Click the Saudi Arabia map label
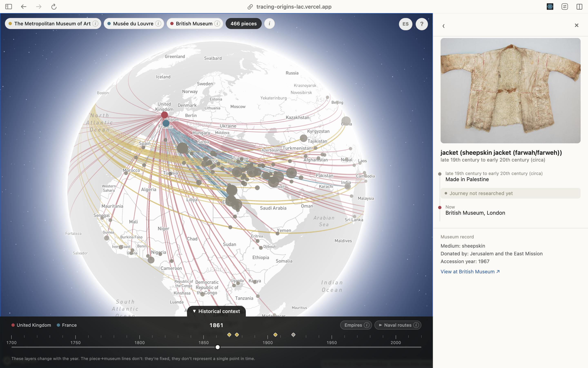 273,208
